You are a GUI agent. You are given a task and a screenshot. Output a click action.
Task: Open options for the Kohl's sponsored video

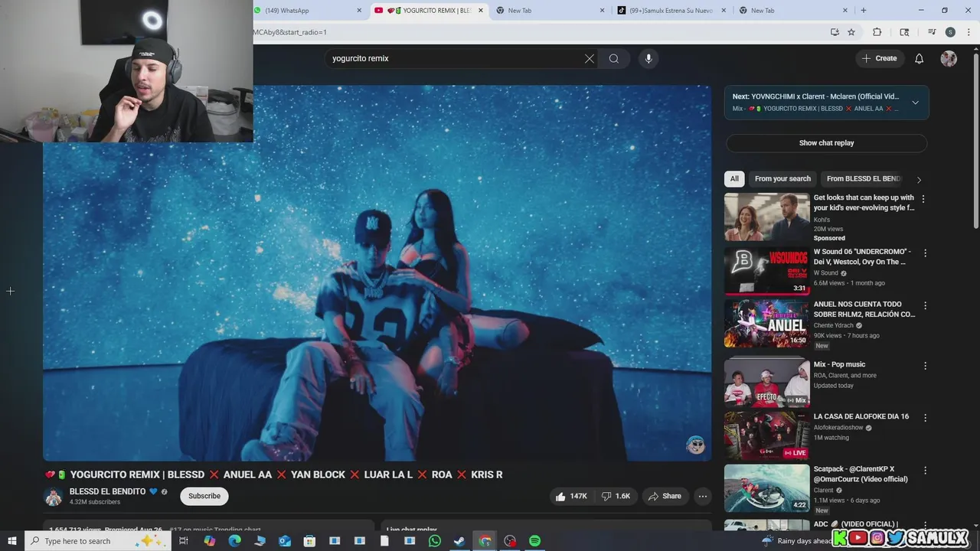tap(923, 199)
